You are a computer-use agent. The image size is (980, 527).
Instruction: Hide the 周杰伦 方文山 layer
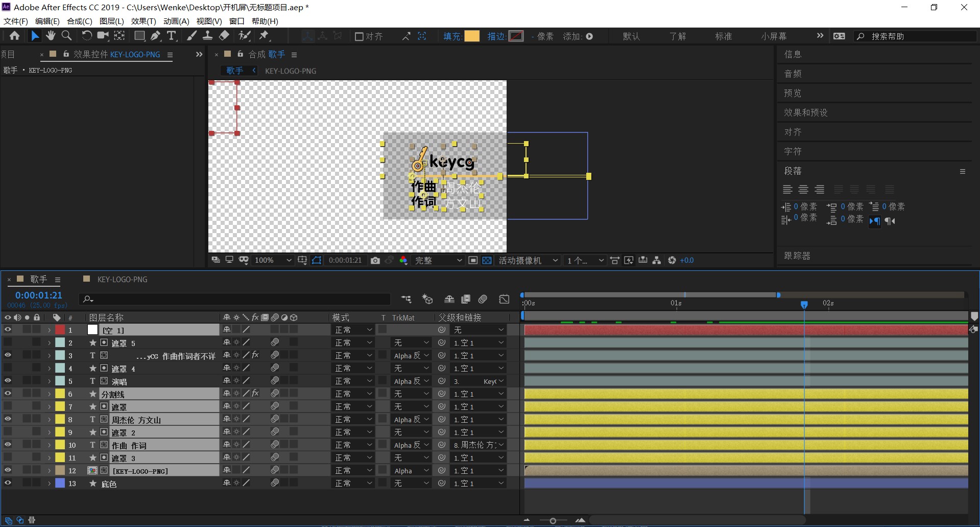click(x=8, y=419)
